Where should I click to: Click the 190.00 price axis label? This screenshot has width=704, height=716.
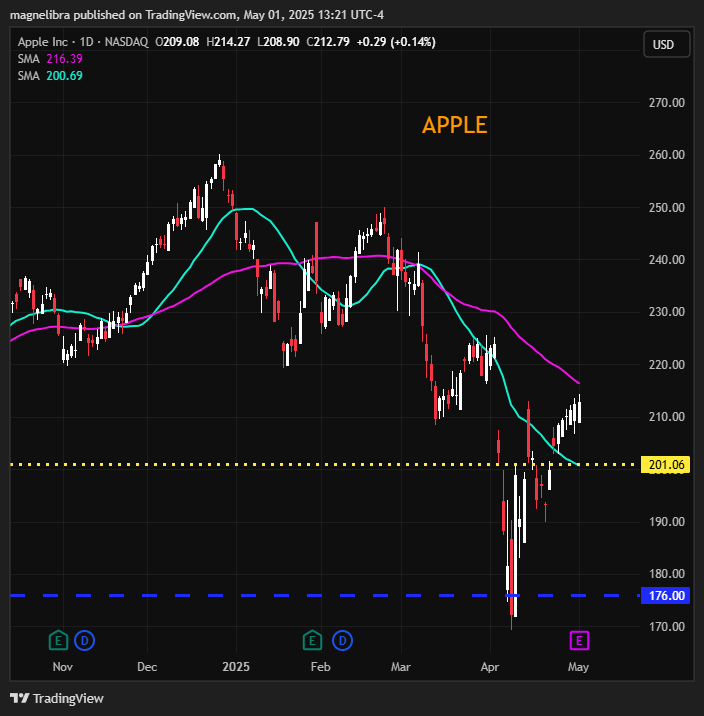click(667, 521)
